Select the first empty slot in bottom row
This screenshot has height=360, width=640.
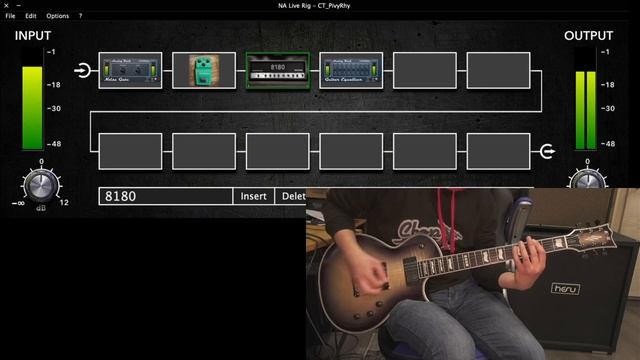(130, 151)
